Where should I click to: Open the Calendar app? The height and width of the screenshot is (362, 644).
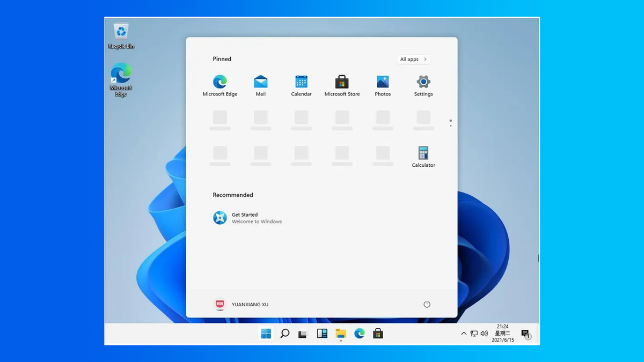[x=301, y=84]
